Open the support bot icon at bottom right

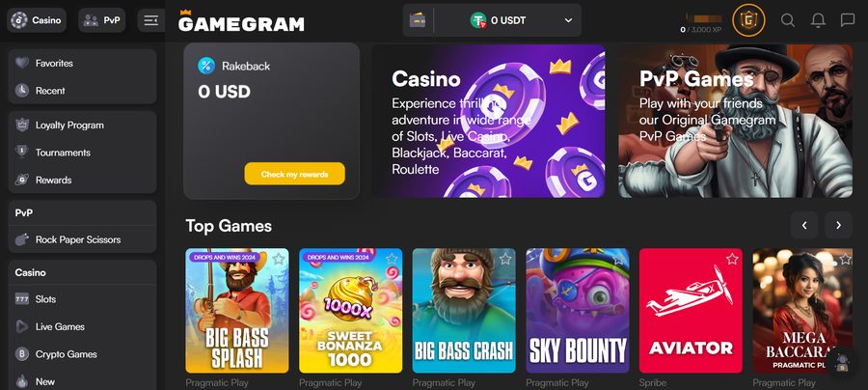coord(842,363)
